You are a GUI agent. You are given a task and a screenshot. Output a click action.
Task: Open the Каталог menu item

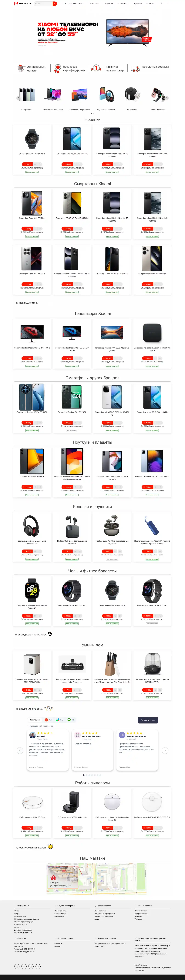(93, 3)
